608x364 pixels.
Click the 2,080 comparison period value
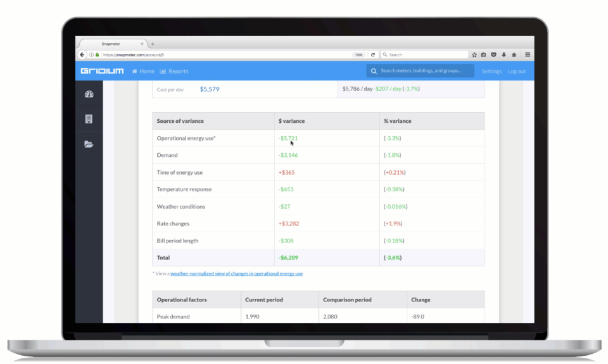coord(330,317)
